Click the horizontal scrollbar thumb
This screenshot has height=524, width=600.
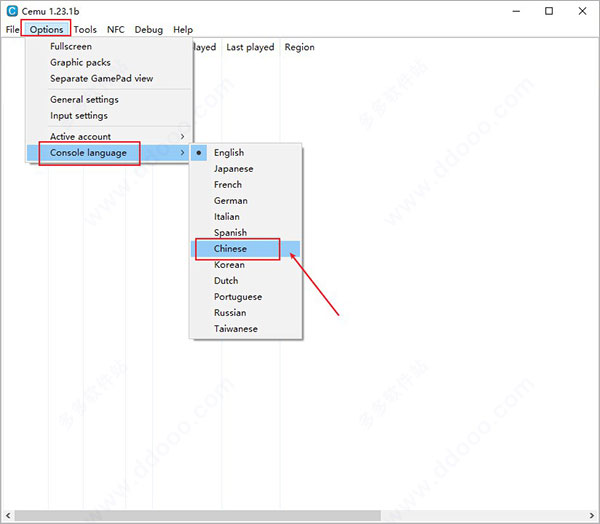pos(197,515)
